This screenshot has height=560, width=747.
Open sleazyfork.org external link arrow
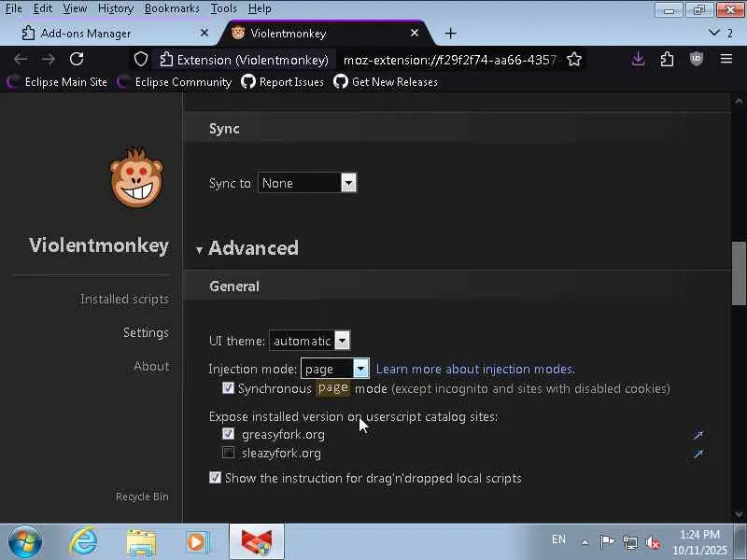[x=698, y=454]
